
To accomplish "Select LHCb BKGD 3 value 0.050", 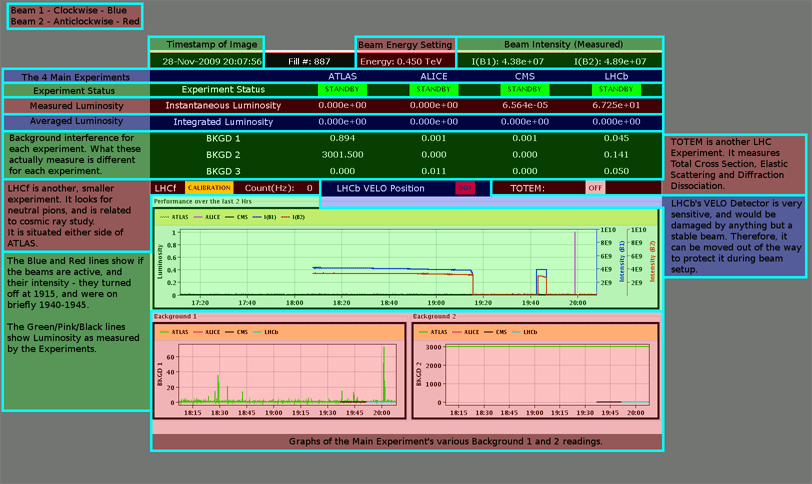I will pos(616,171).
